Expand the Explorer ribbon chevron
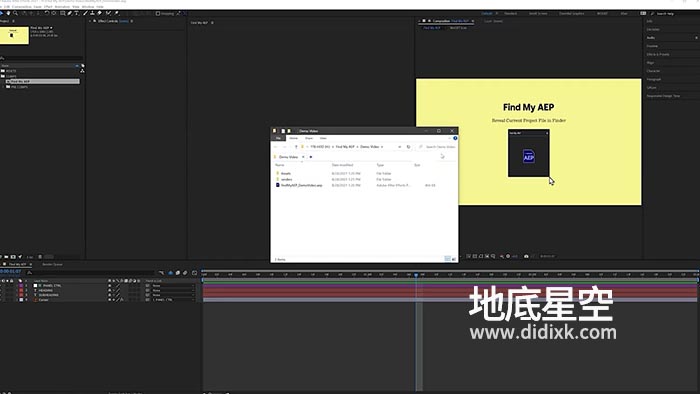The height and width of the screenshot is (394, 700). click(449, 138)
